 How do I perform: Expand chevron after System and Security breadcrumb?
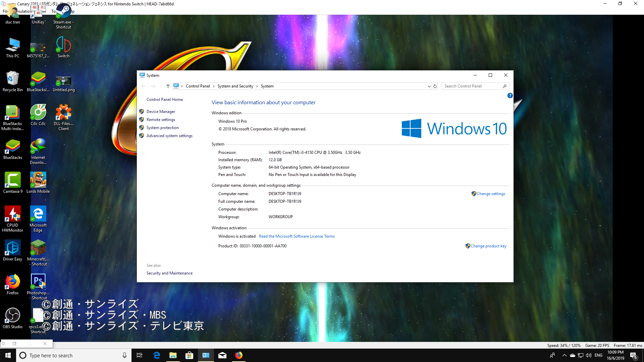(x=257, y=86)
